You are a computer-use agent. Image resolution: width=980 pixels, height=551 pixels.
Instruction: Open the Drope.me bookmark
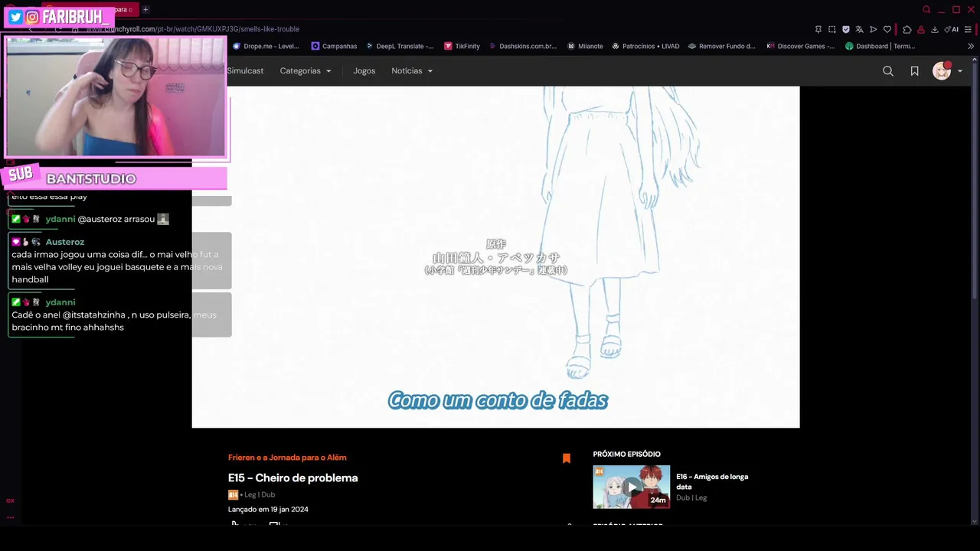[x=266, y=46]
